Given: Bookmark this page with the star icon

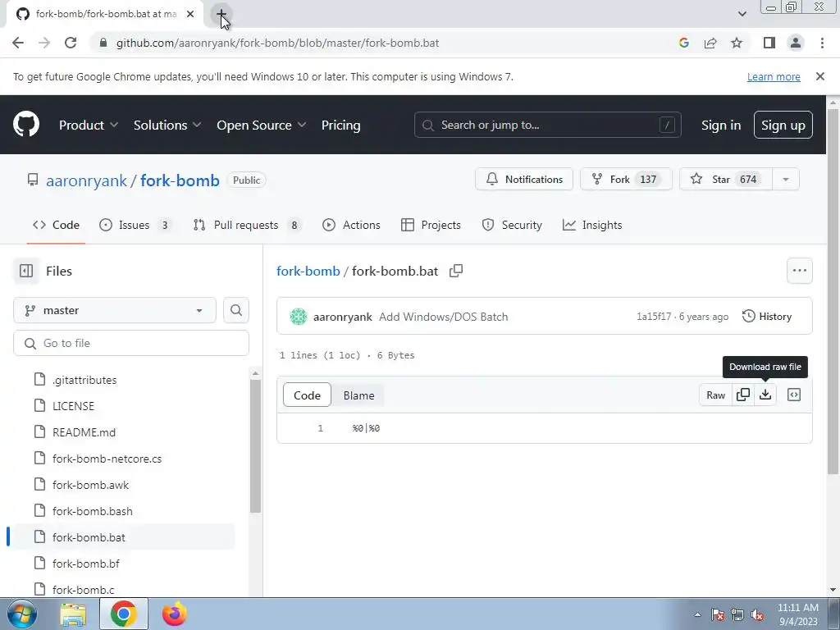Looking at the screenshot, I should [x=737, y=43].
